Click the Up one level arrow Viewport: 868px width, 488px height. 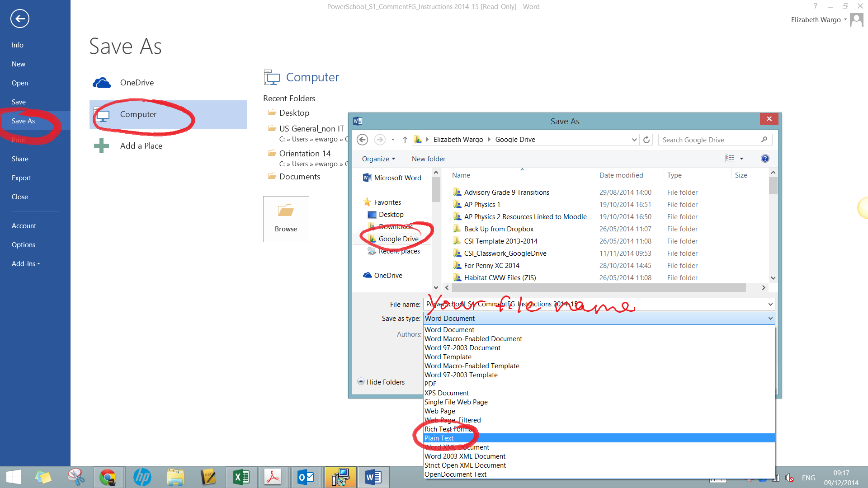(405, 140)
